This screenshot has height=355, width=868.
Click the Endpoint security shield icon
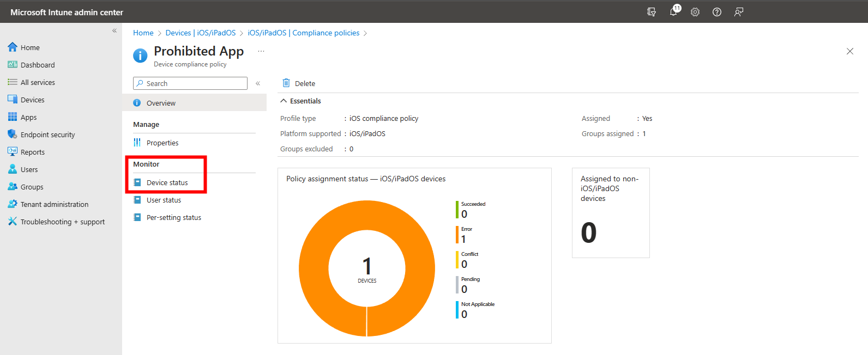13,134
